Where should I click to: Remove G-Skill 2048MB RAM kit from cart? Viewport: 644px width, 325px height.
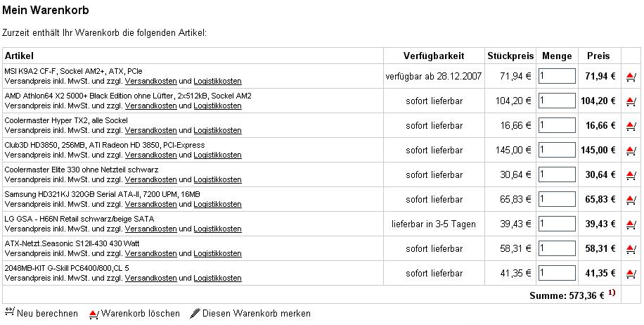click(631, 274)
